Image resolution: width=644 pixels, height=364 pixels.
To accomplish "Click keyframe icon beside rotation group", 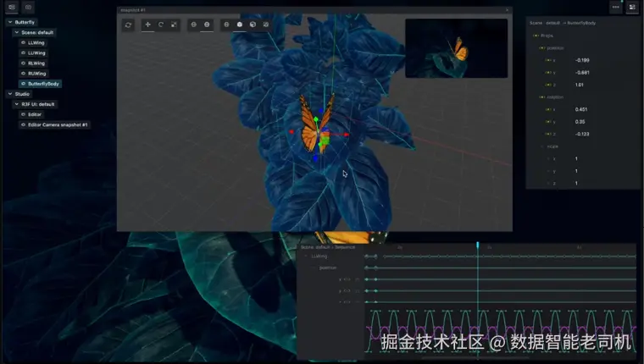I will click(x=541, y=97).
